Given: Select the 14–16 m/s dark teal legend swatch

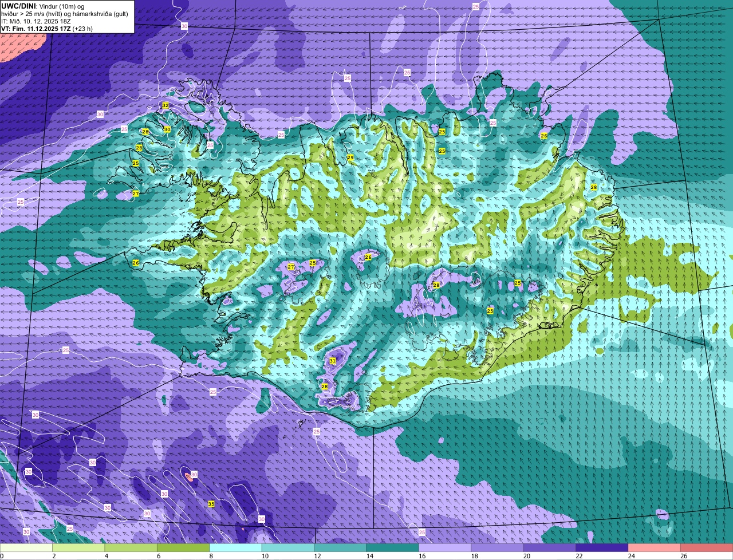Looking at the screenshot, I should point(393,547).
